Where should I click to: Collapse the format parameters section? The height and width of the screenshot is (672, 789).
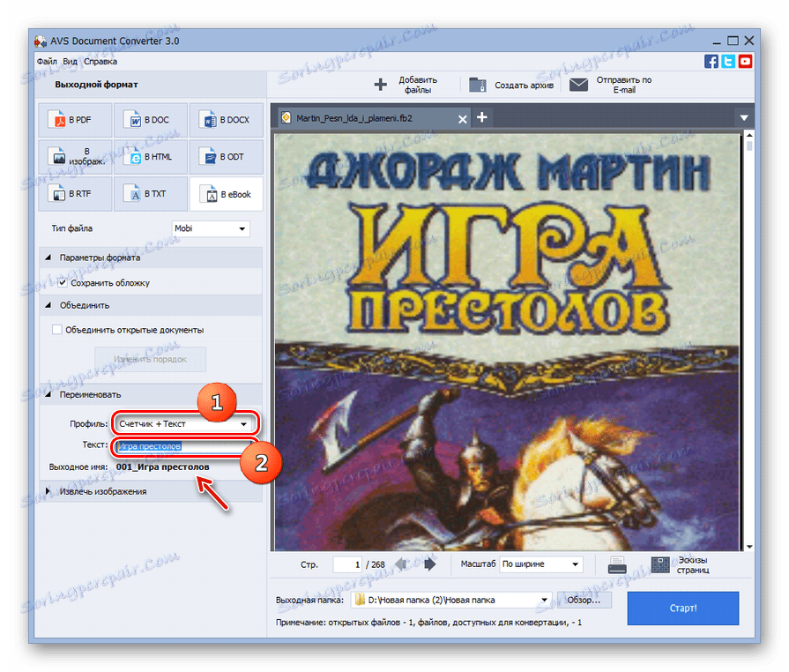[x=48, y=258]
